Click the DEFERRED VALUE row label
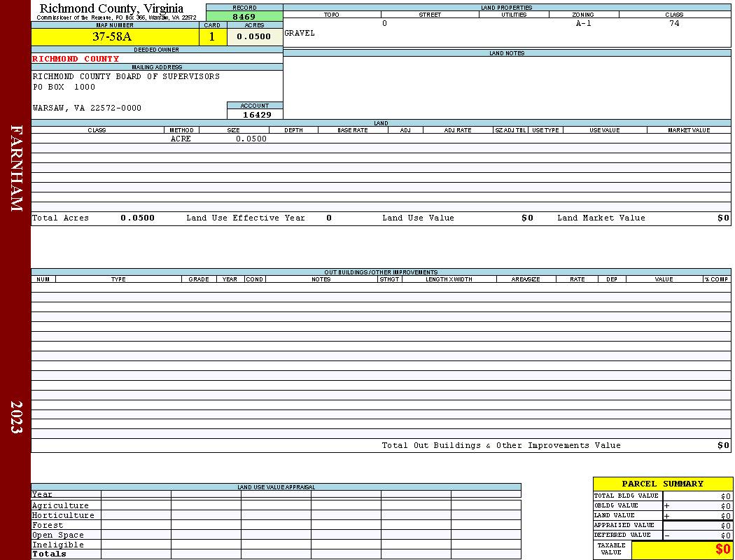Viewport: 735px width, 560px height. [x=622, y=535]
